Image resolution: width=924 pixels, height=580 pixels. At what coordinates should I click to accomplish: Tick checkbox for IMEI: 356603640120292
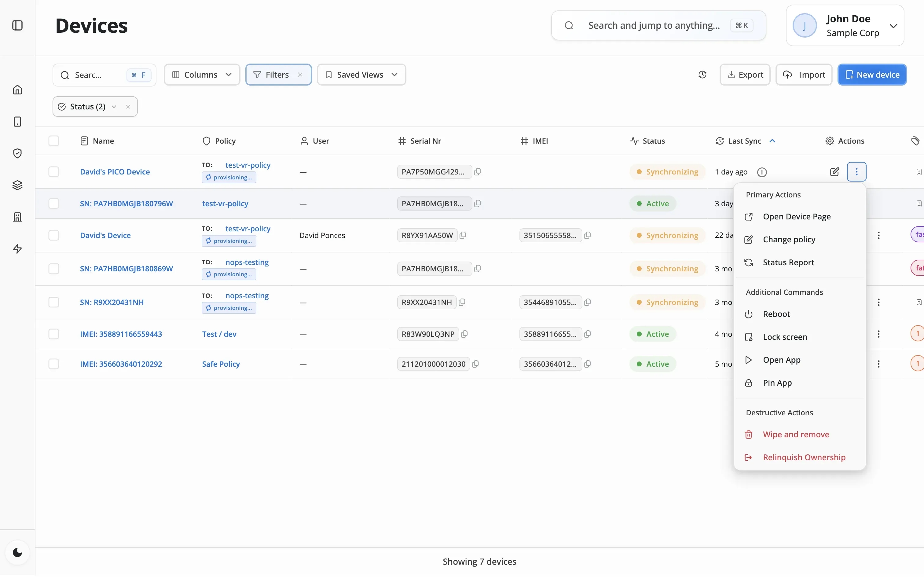(54, 364)
